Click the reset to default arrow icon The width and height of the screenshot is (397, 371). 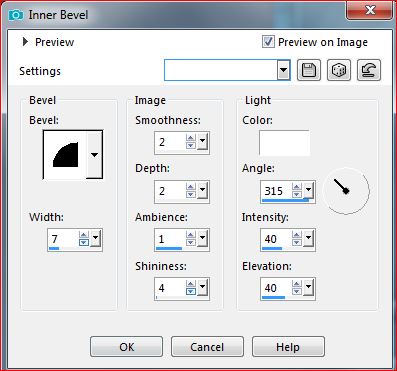[369, 70]
